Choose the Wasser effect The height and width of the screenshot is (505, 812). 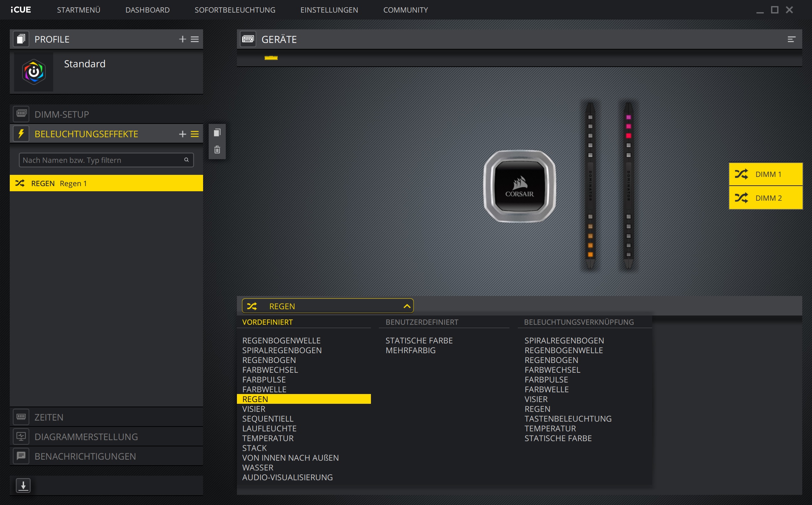258,467
